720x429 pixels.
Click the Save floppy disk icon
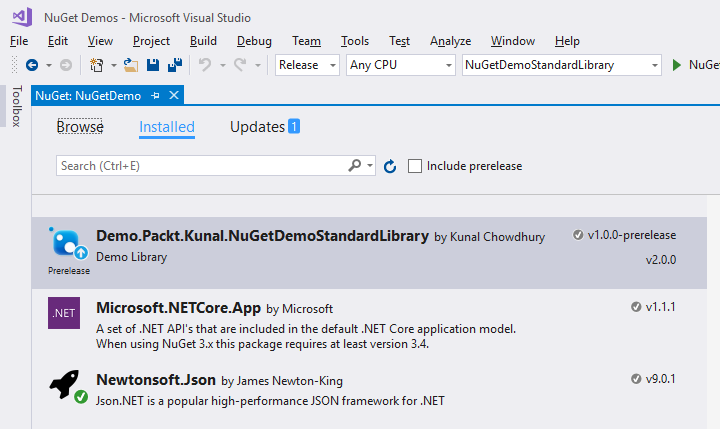pos(153,65)
